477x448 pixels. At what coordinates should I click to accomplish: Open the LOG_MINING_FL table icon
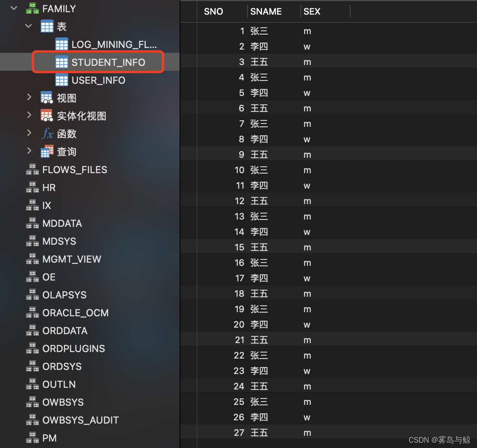pyautogui.click(x=62, y=44)
